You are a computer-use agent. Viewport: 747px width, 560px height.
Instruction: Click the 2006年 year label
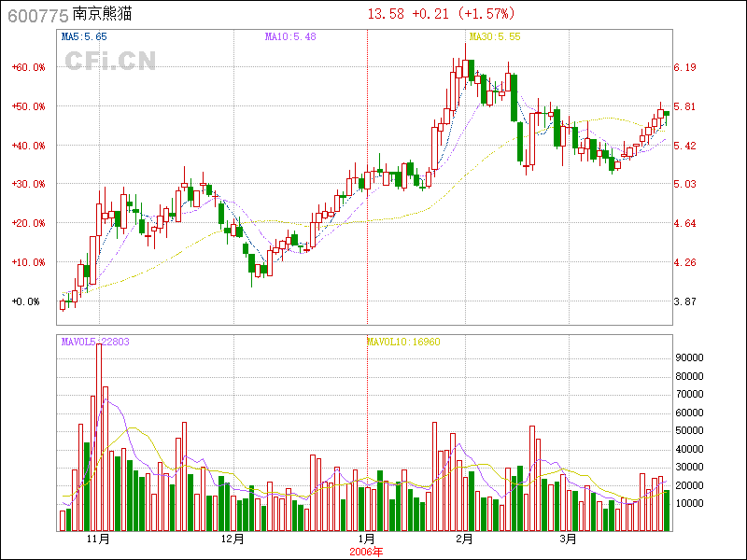[x=366, y=551]
